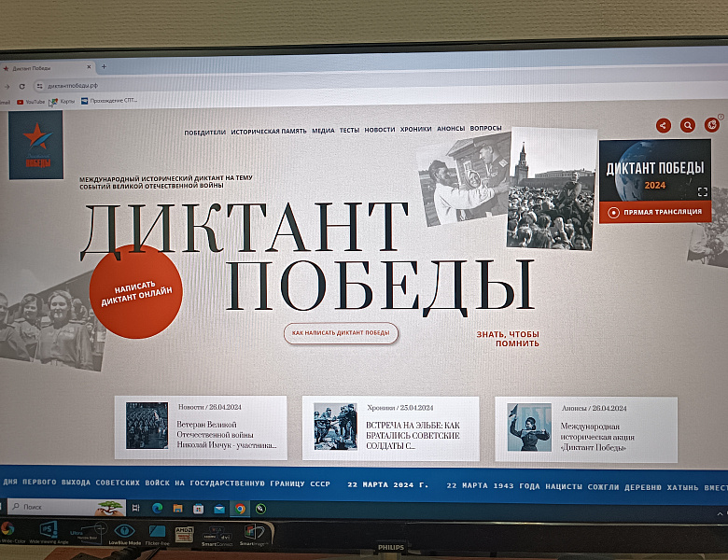
Task: Open the Ветеран Великой Отечественной войны news card
Action: pos(201,427)
